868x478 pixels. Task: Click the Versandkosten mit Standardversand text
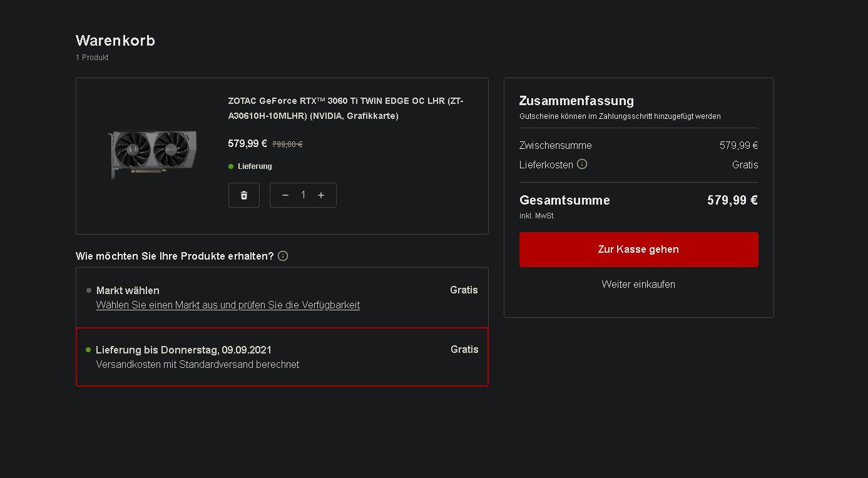tap(198, 365)
